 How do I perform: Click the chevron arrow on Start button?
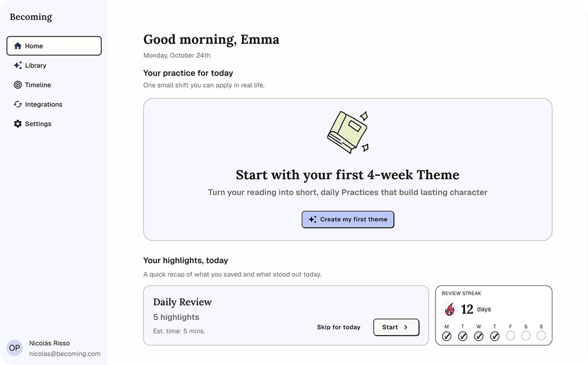tap(406, 327)
